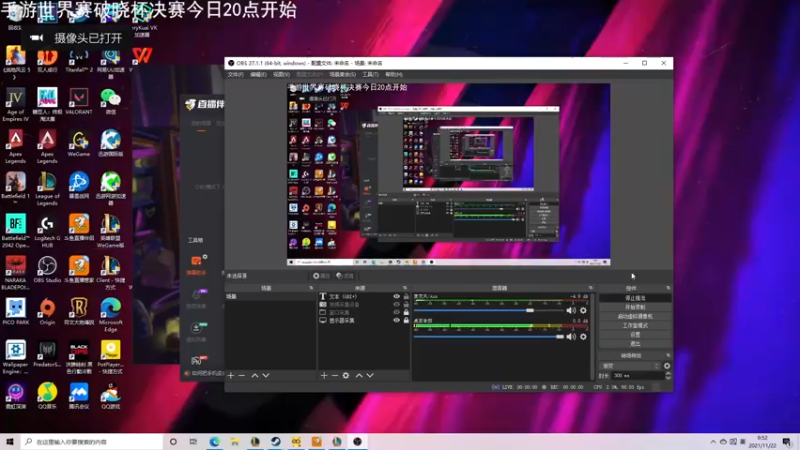Open Logitech G HUB desktop icon
Image resolution: width=800 pixels, height=450 pixels.
pyautogui.click(x=47, y=231)
